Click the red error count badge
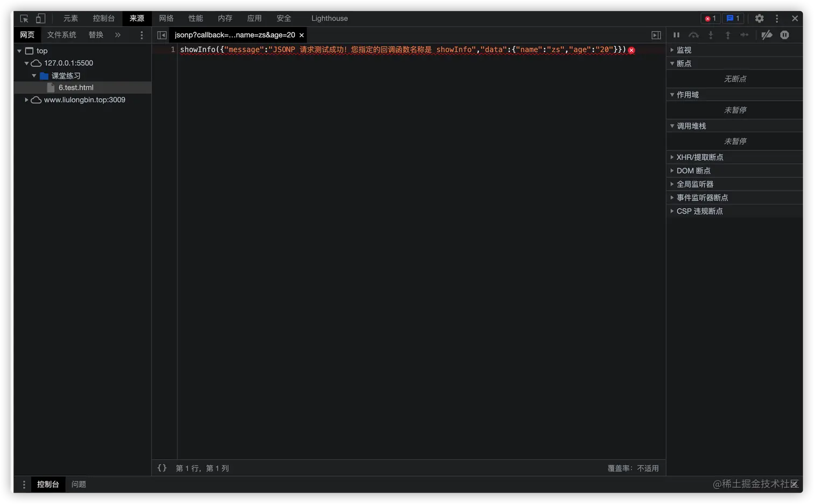 coord(710,18)
